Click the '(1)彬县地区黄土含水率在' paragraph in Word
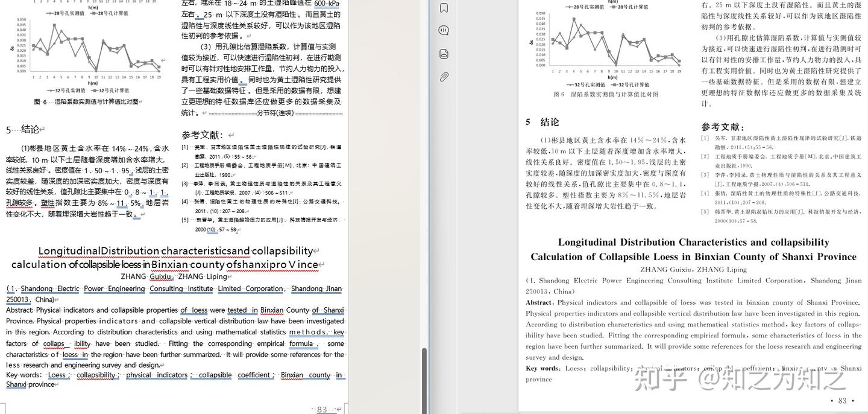The image size is (868, 414). pos(87,180)
